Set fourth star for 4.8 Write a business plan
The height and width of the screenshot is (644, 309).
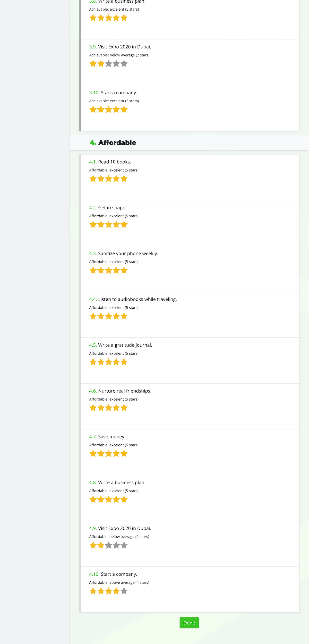tap(116, 499)
